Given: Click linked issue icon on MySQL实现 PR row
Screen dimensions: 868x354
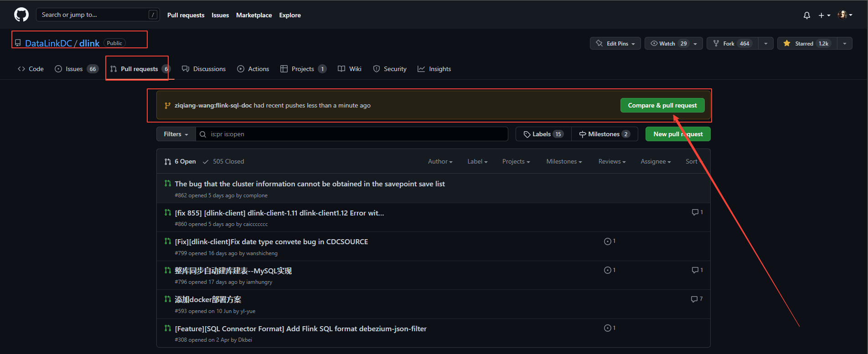Looking at the screenshot, I should [610, 270].
